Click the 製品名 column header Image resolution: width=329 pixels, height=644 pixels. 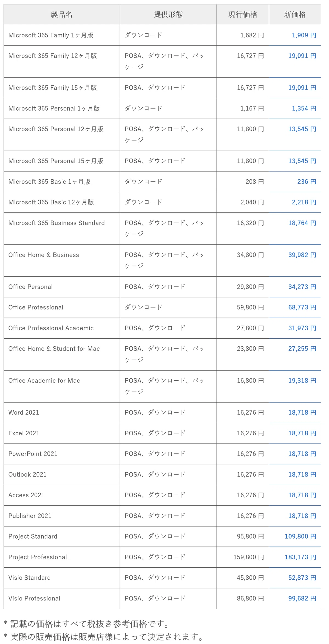[62, 15]
